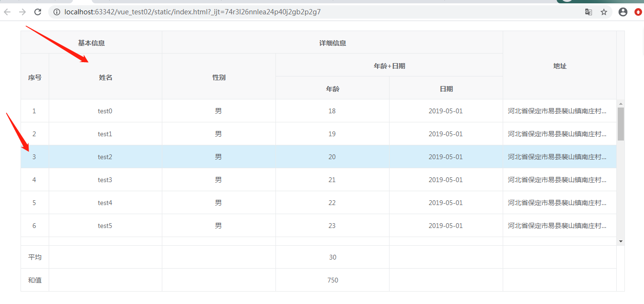Click the 平均 summary row
644x304 pixels.
click(x=34, y=257)
